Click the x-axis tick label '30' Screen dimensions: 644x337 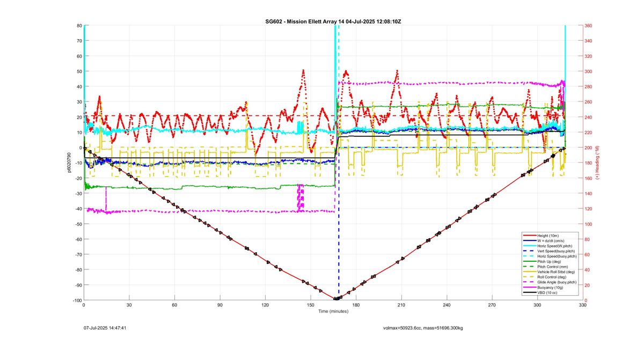click(129, 304)
